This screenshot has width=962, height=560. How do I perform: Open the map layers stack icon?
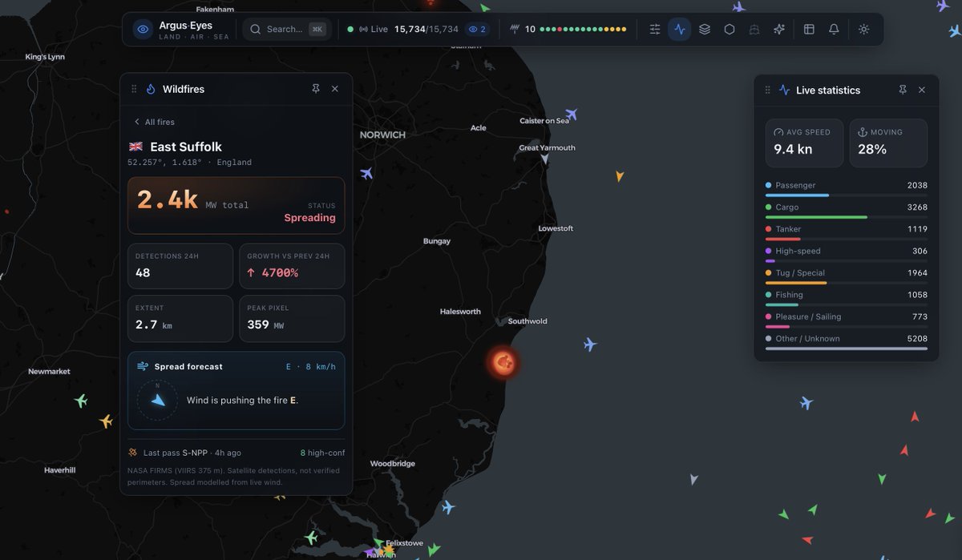[x=705, y=30]
